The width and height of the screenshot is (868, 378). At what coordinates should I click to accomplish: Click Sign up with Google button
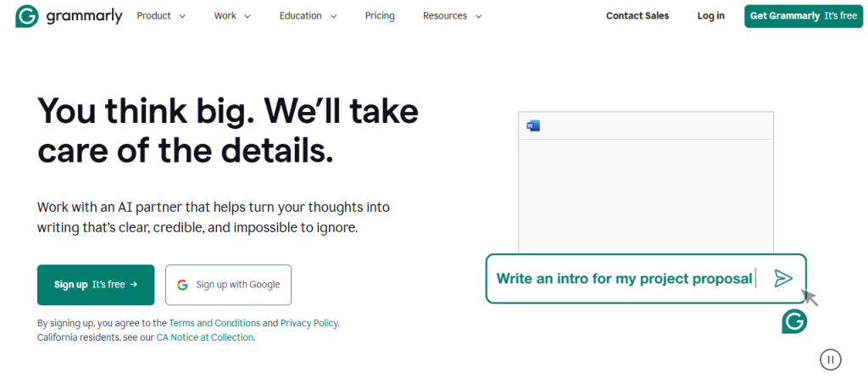[228, 285]
